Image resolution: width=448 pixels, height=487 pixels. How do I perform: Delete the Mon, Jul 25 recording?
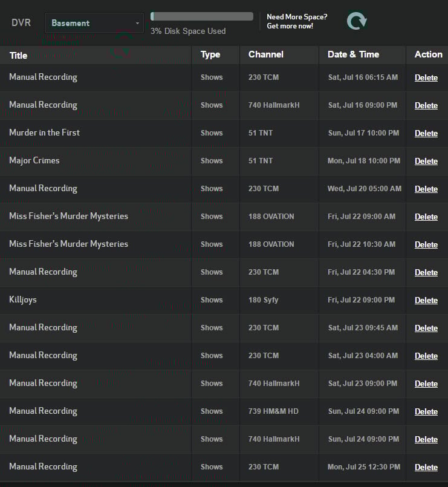point(426,467)
